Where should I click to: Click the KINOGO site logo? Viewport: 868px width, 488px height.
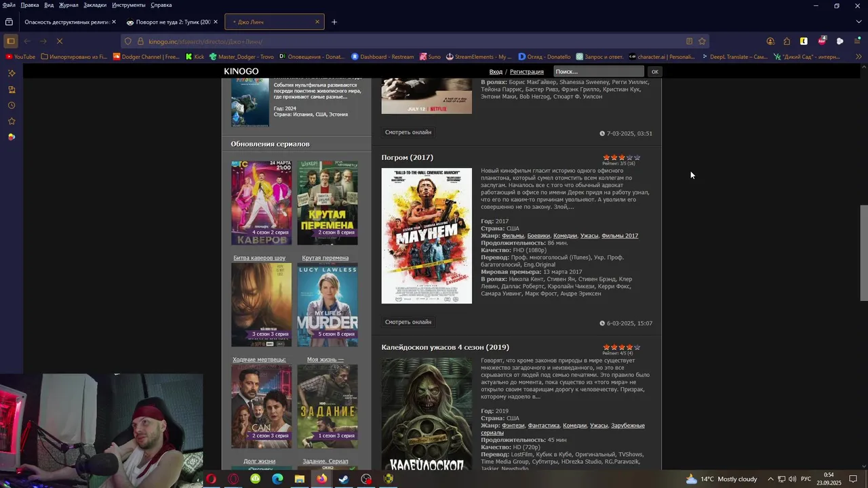pyautogui.click(x=241, y=71)
